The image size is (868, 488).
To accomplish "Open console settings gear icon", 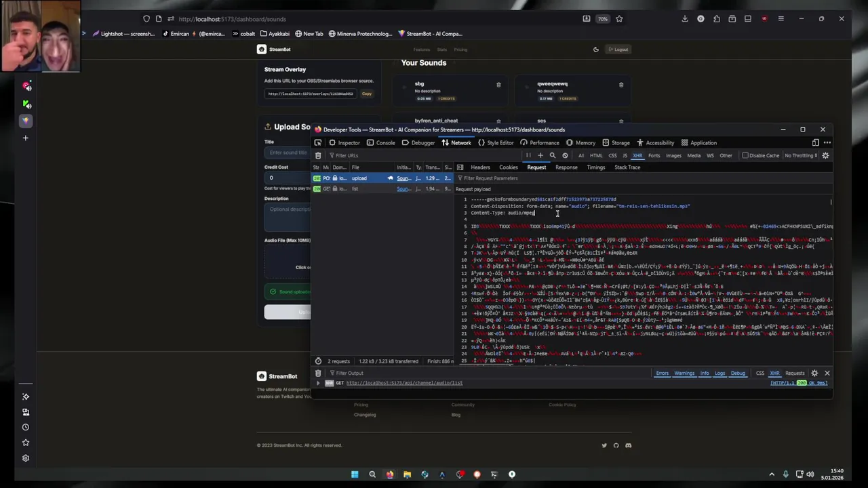I will 815,373.
